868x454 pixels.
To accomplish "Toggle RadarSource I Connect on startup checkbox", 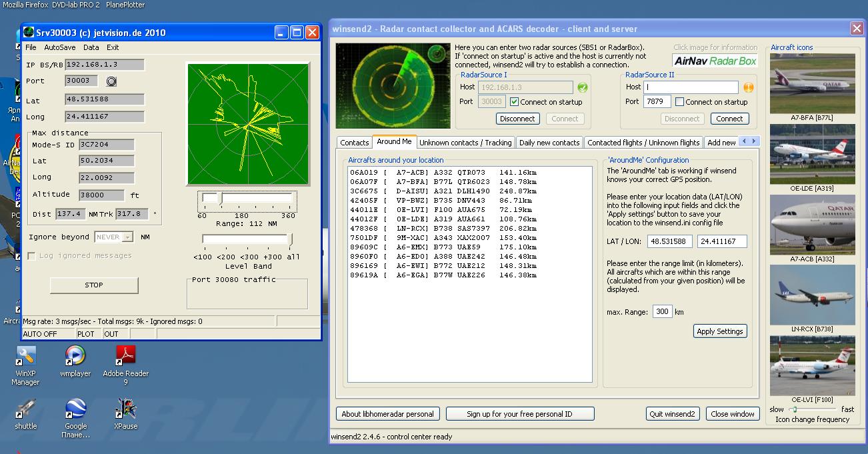I will (514, 102).
